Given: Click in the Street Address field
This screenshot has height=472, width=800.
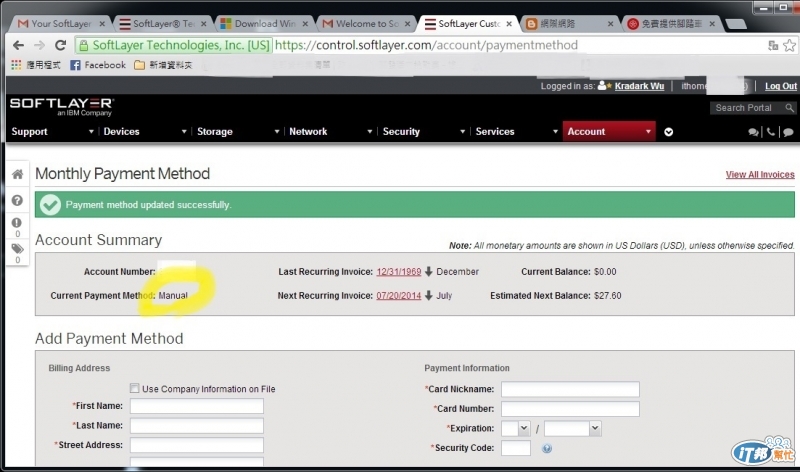Looking at the screenshot, I should point(196,445).
